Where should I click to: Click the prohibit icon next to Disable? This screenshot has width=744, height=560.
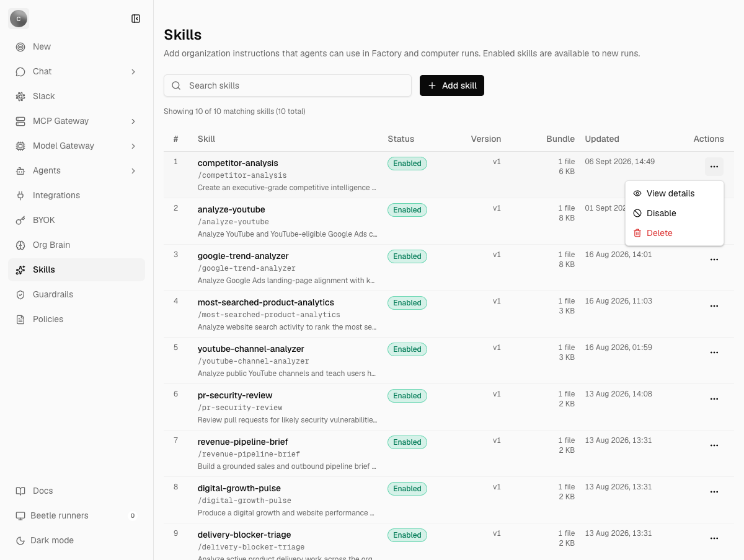tap(637, 213)
